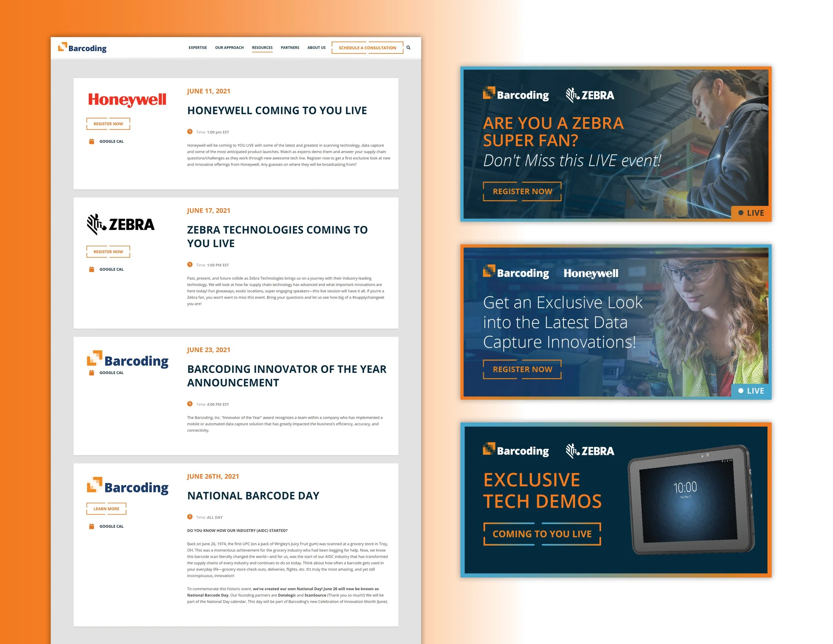Open the Google Cal link in the Innovator of the Year card
This screenshot has height=644, width=833.
[x=111, y=373]
